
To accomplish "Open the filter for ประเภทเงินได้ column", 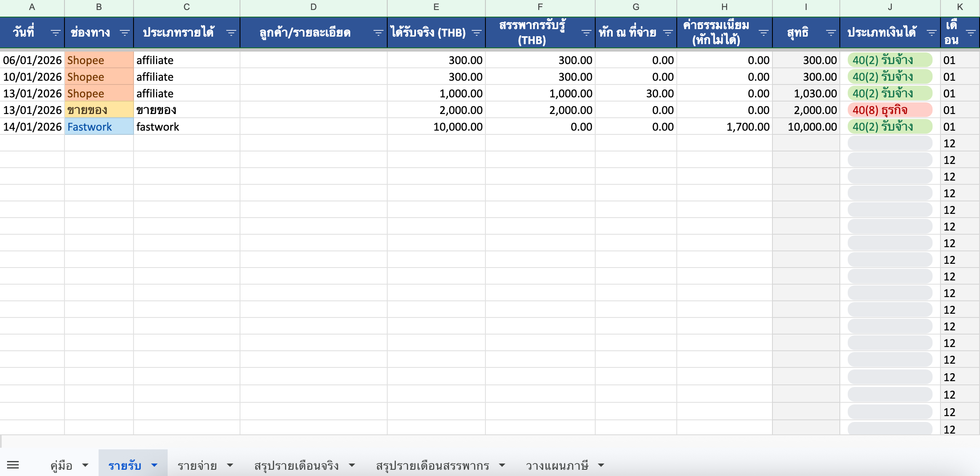I will click(931, 32).
